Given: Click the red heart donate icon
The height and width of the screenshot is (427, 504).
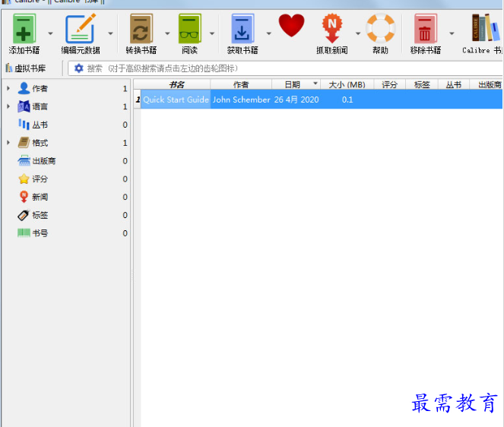Looking at the screenshot, I should click(291, 25).
